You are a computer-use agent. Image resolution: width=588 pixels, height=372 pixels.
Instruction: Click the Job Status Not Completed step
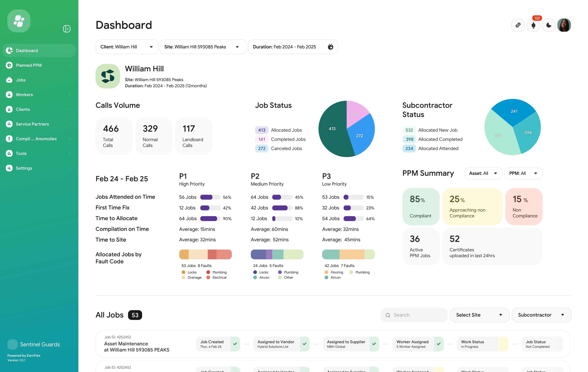pyautogui.click(x=542, y=344)
